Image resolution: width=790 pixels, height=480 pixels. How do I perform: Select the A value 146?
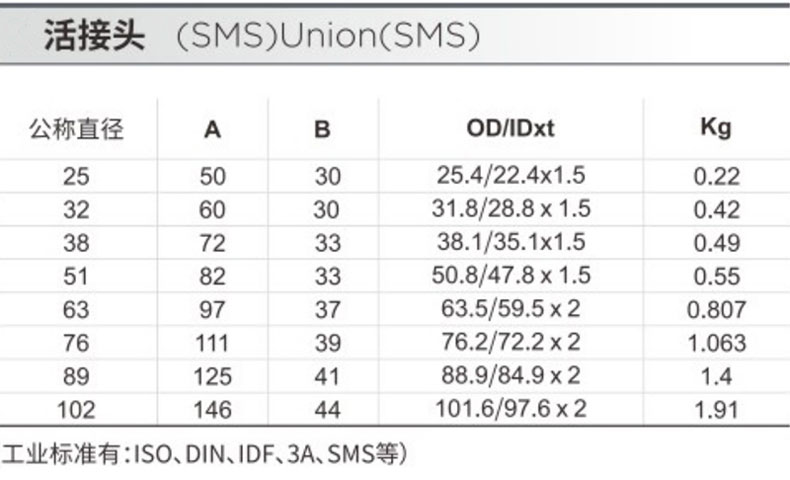click(213, 409)
